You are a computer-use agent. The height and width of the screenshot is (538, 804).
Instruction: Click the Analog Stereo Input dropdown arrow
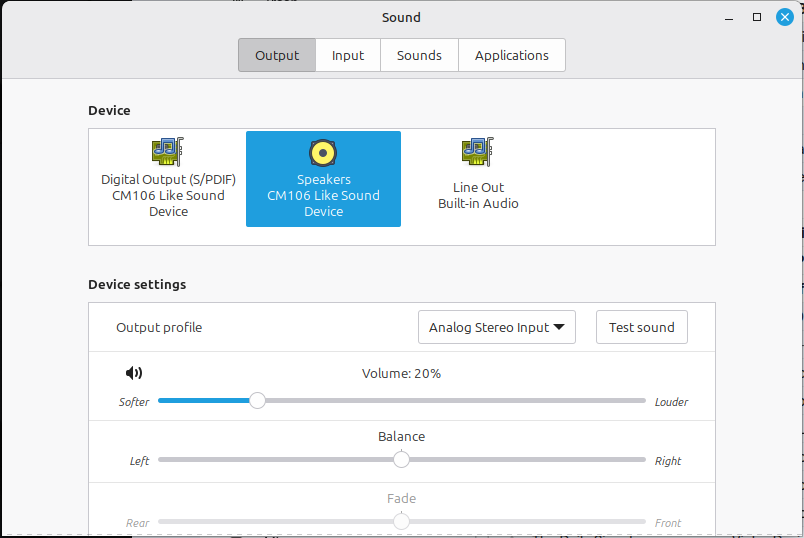(x=559, y=327)
